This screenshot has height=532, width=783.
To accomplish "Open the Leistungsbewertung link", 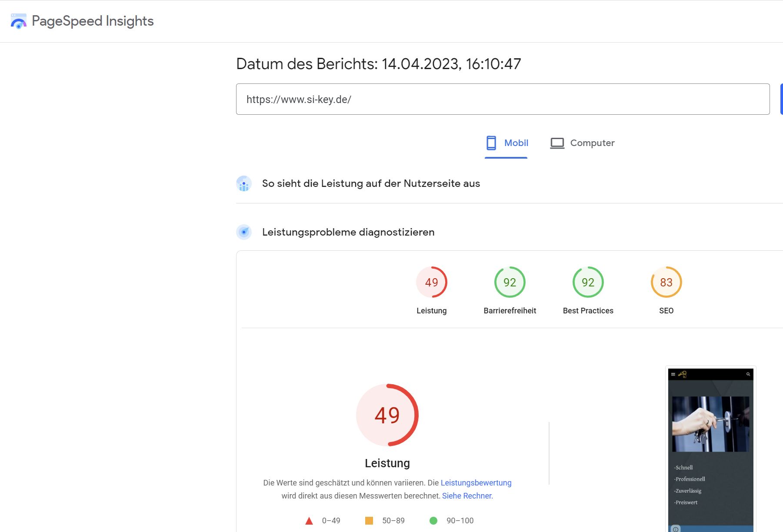I will (476, 483).
